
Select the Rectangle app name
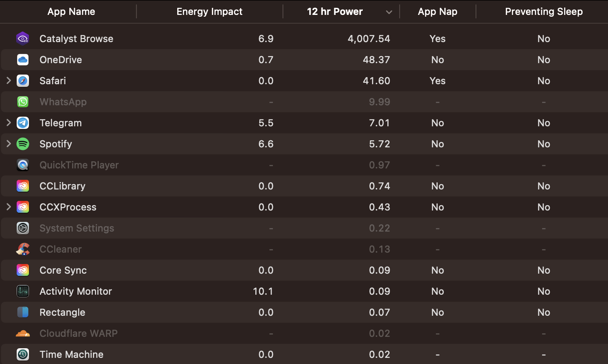[62, 312]
